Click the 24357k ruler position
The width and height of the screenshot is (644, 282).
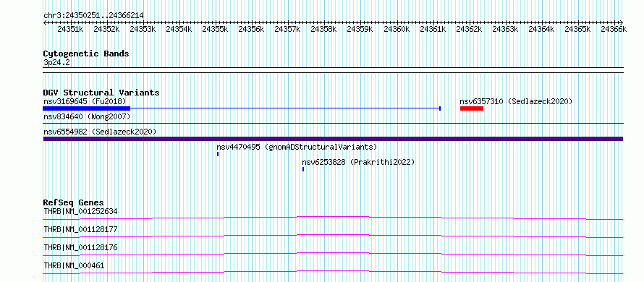pos(287,29)
